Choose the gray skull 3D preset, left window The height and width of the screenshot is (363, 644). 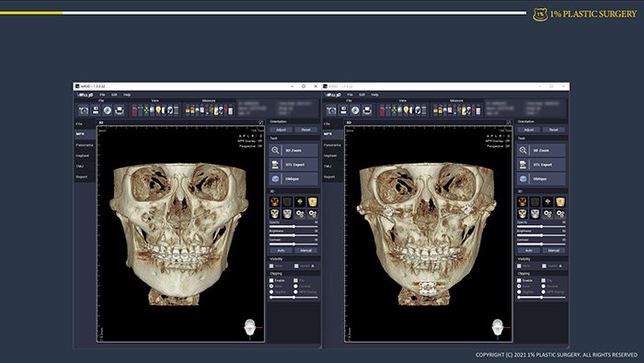pyautogui.click(x=287, y=213)
